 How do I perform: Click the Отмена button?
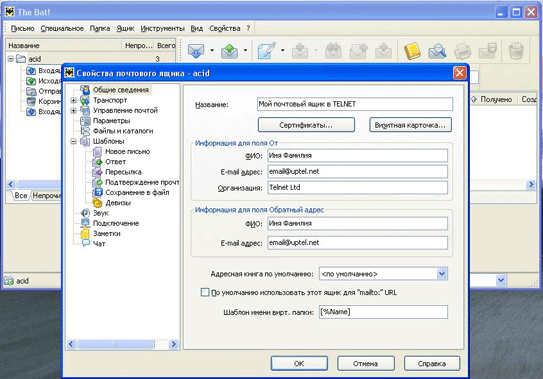pos(366,363)
